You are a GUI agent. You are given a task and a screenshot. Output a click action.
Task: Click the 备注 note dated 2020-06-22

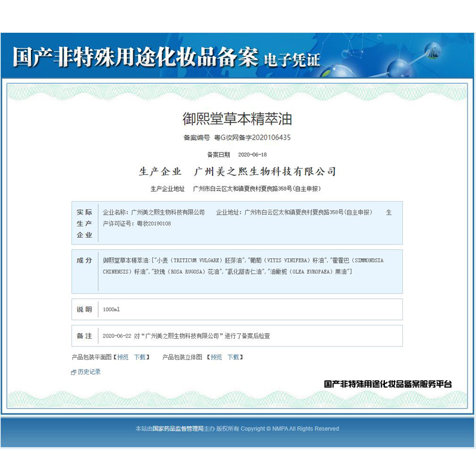point(186,336)
